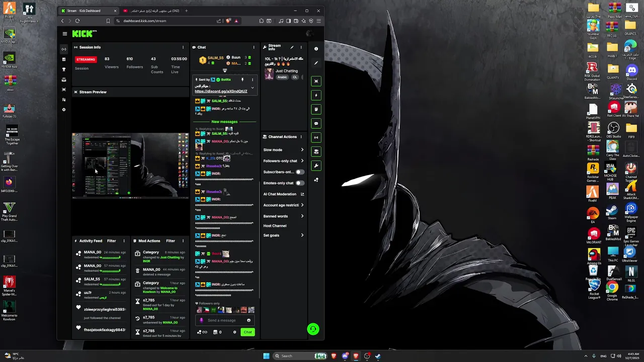Viewport: 644px width, 362px height.
Task: Open Session Info panel options menu
Action: pyautogui.click(x=183, y=47)
